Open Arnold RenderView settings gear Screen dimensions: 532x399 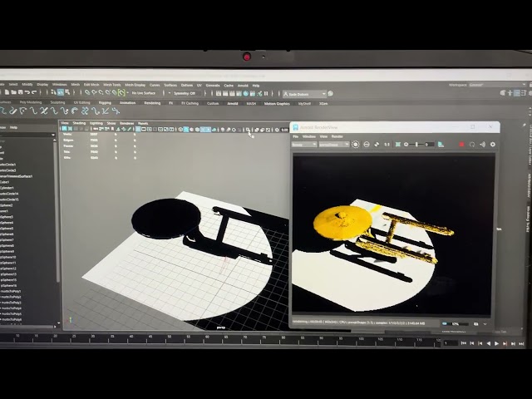pyautogui.click(x=493, y=145)
